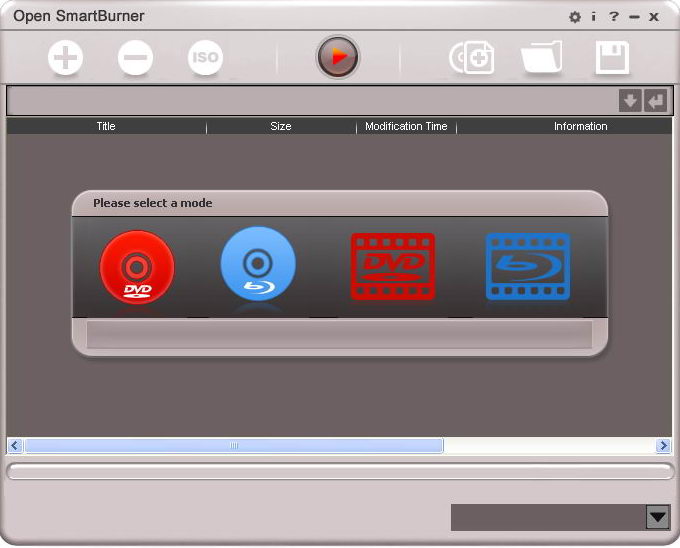Click the horizontal scrollbar right arrow
The height and width of the screenshot is (548, 680).
click(663, 446)
